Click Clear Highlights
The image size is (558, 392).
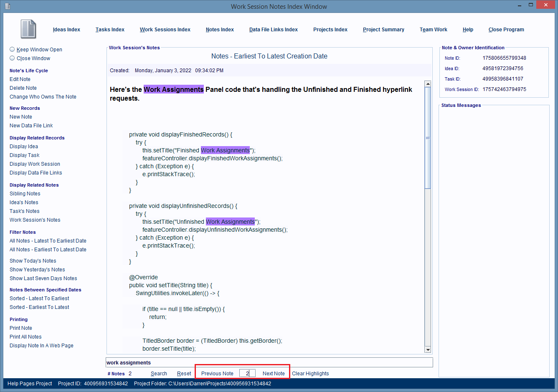[310, 374]
